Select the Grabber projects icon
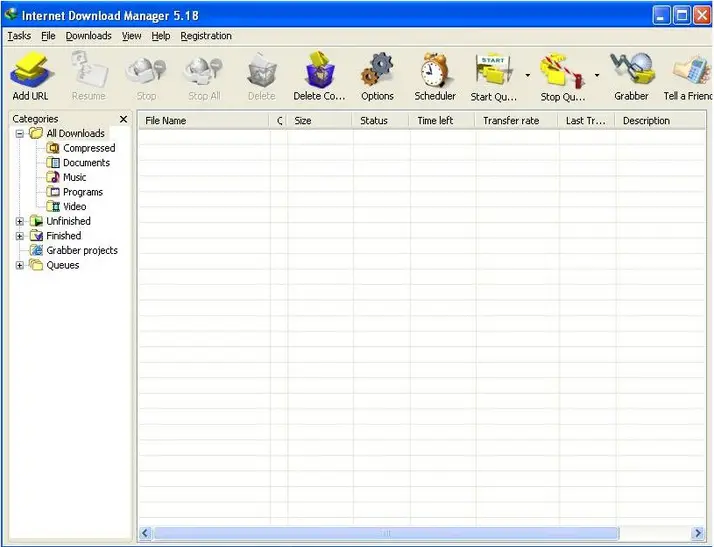The width and height of the screenshot is (714, 547). (x=36, y=250)
